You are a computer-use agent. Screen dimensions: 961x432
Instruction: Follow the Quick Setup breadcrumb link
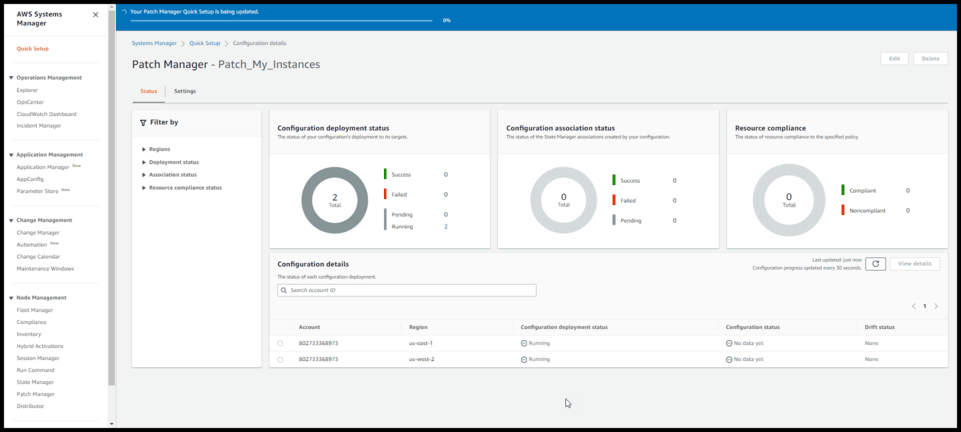click(205, 44)
